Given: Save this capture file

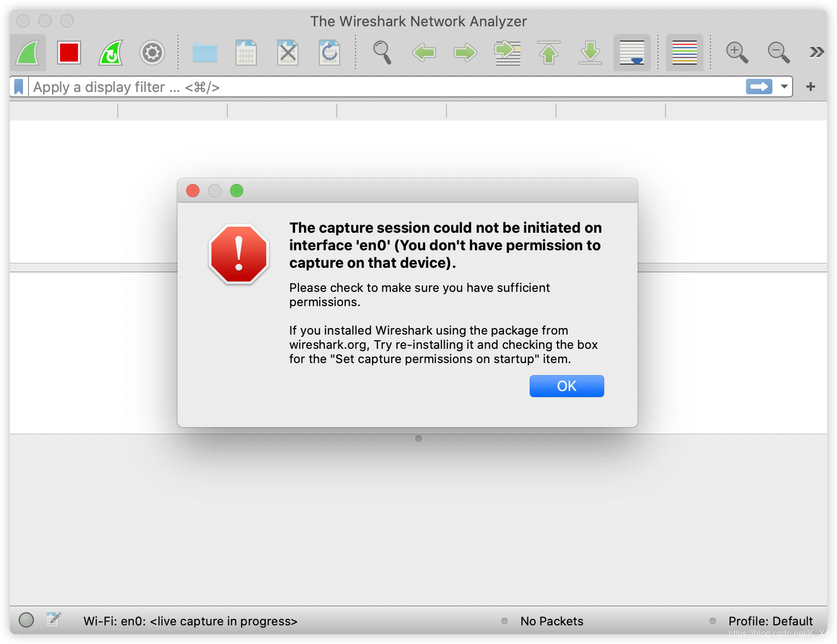Looking at the screenshot, I should pos(246,53).
